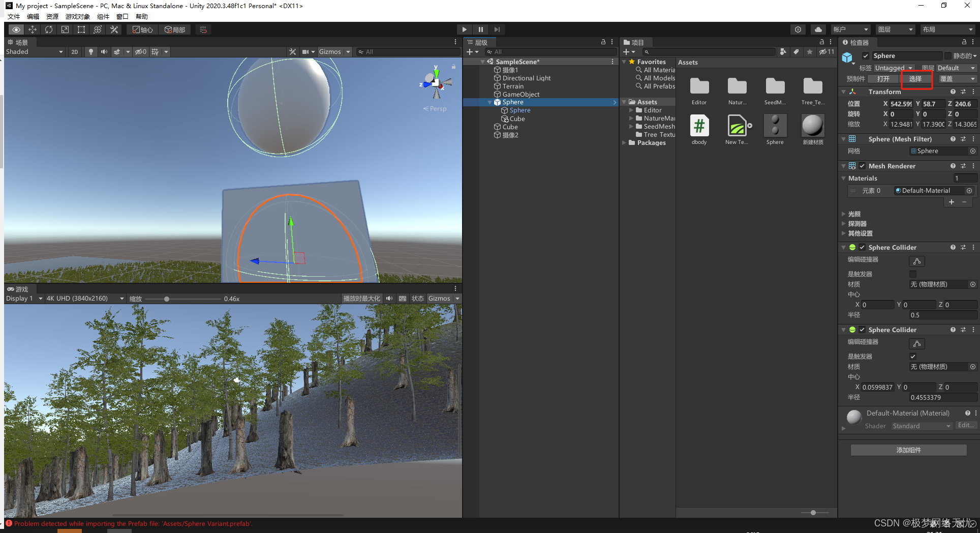
Task: Lock the Hierarchy panel
Action: [x=603, y=42]
